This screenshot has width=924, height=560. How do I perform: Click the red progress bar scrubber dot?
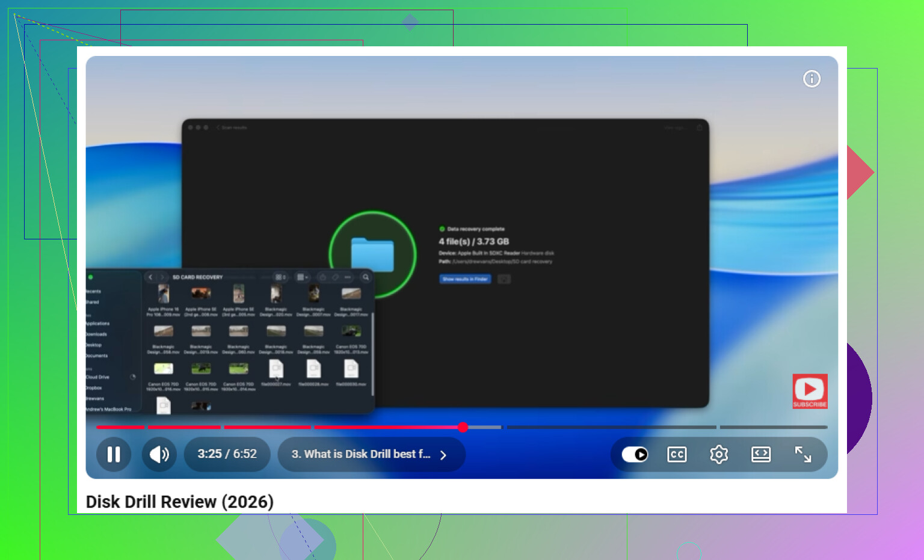[x=463, y=427]
